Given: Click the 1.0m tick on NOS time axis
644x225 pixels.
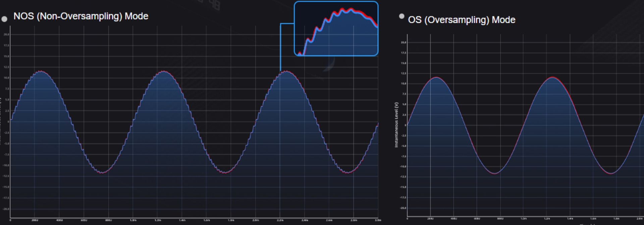Looking at the screenshot, I should pyautogui.click(x=133, y=220).
